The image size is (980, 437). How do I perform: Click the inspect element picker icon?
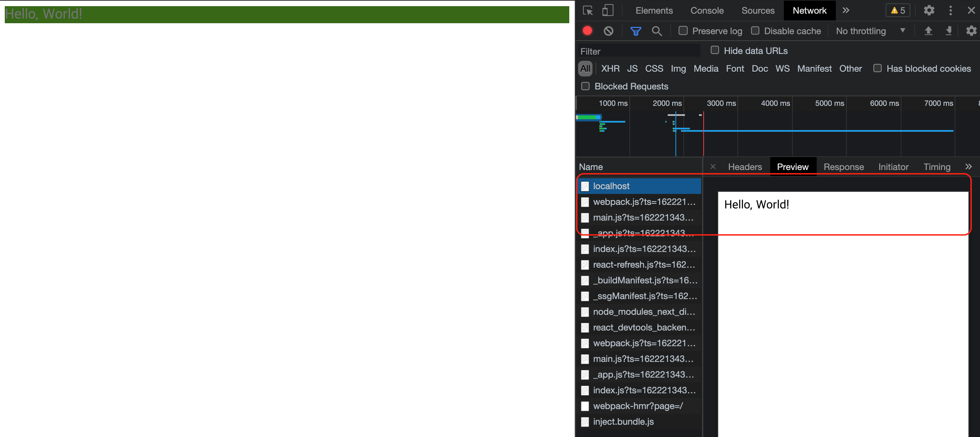587,11
